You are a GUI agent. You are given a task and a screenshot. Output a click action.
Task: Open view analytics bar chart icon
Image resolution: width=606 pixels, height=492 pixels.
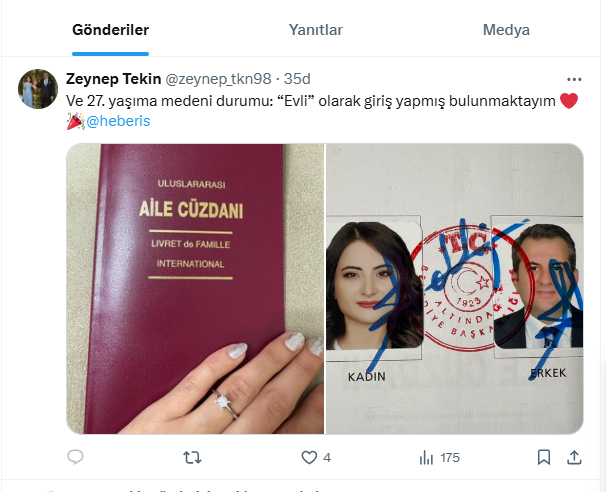(426, 458)
